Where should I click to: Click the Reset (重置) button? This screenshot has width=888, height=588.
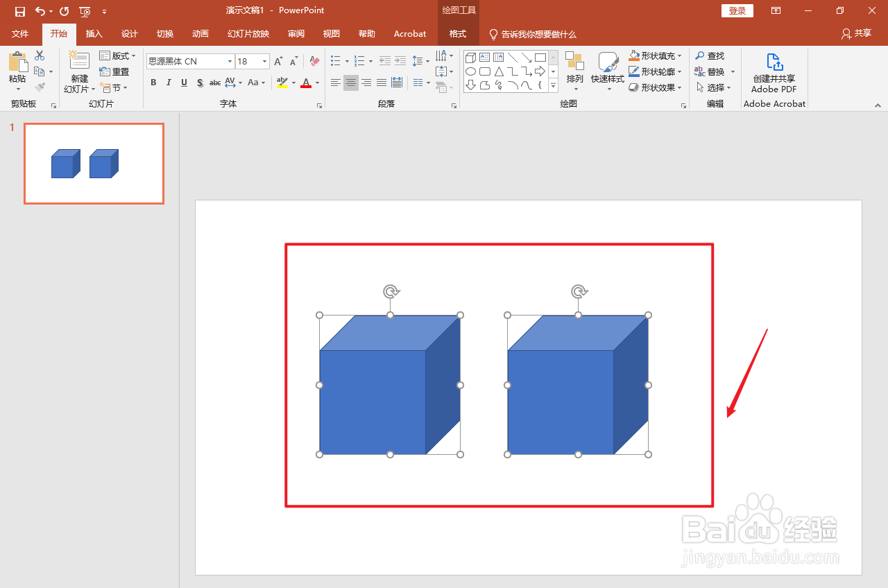114,71
